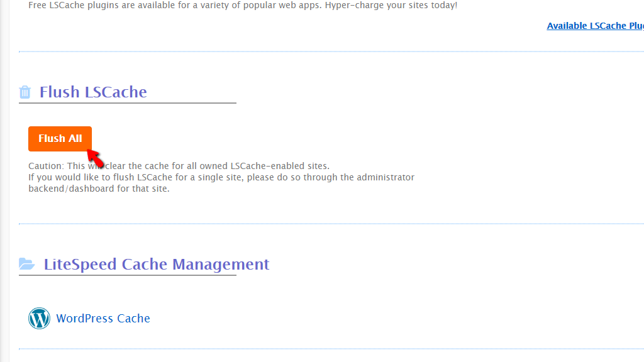Select the LiteSpeed Cache Management heading
Viewport: 644px width, 362px height.
click(157, 265)
